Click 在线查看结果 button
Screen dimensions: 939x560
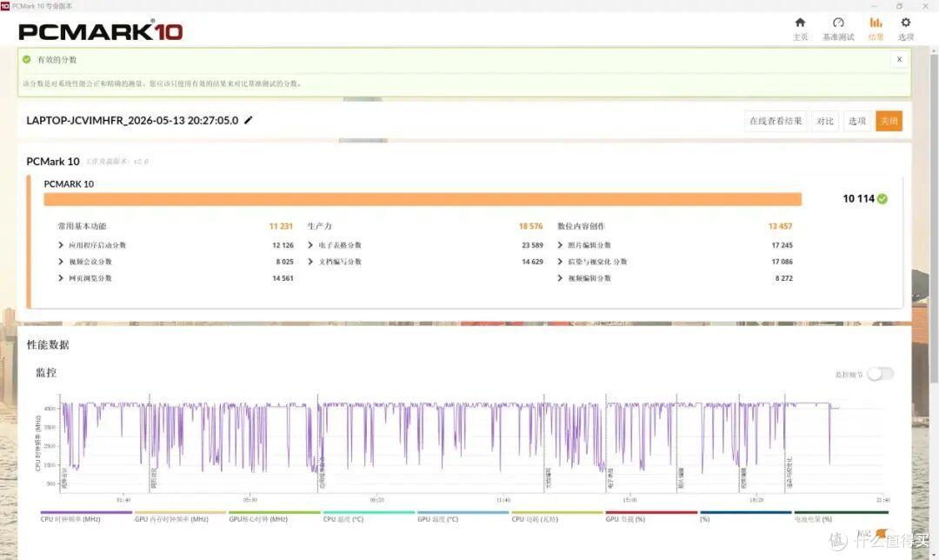click(x=776, y=121)
